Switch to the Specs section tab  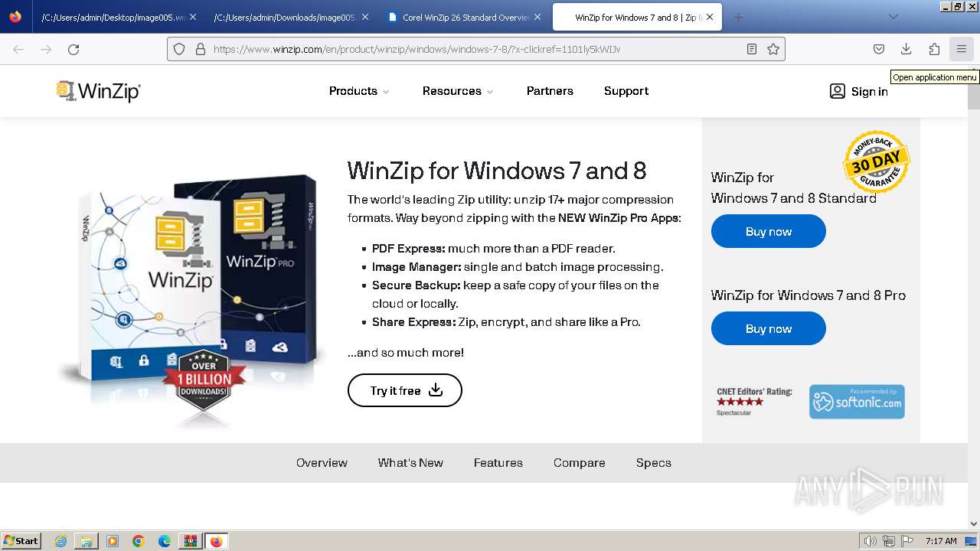click(654, 463)
